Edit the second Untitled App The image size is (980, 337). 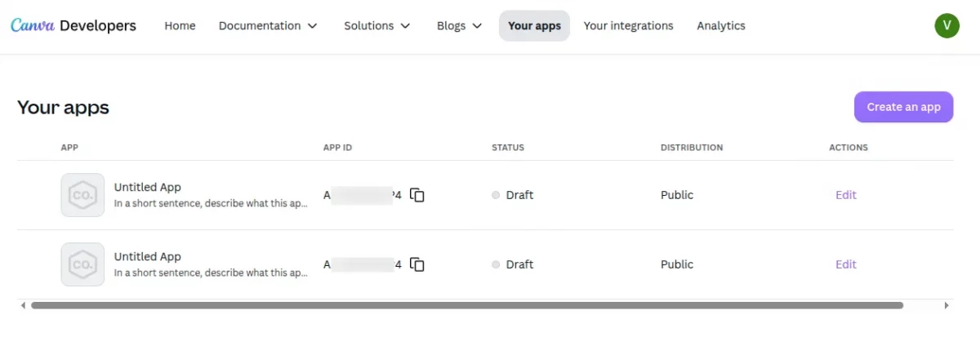(846, 264)
